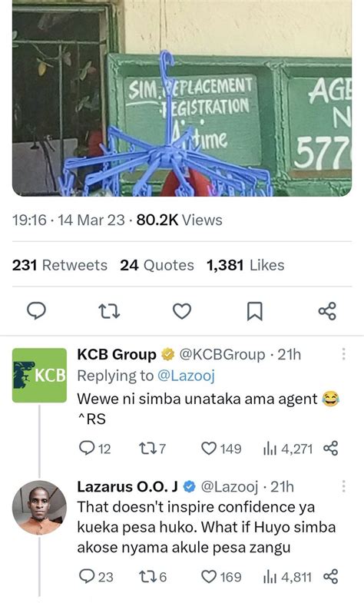View the 231 Retweets list
This screenshot has height=603, width=364.
60,265
